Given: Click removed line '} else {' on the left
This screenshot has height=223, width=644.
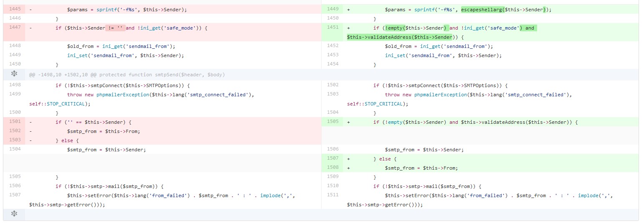Looking at the screenshot, I should 67,140.
